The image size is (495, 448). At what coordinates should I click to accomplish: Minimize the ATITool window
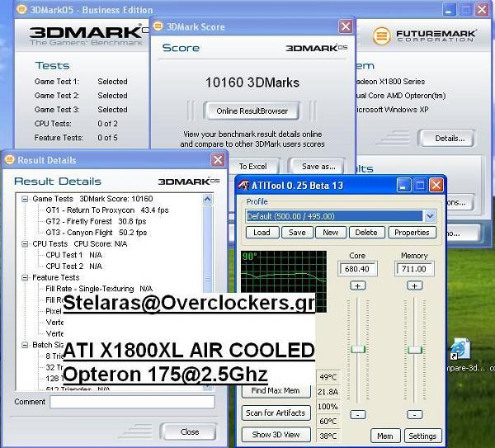pos(403,186)
